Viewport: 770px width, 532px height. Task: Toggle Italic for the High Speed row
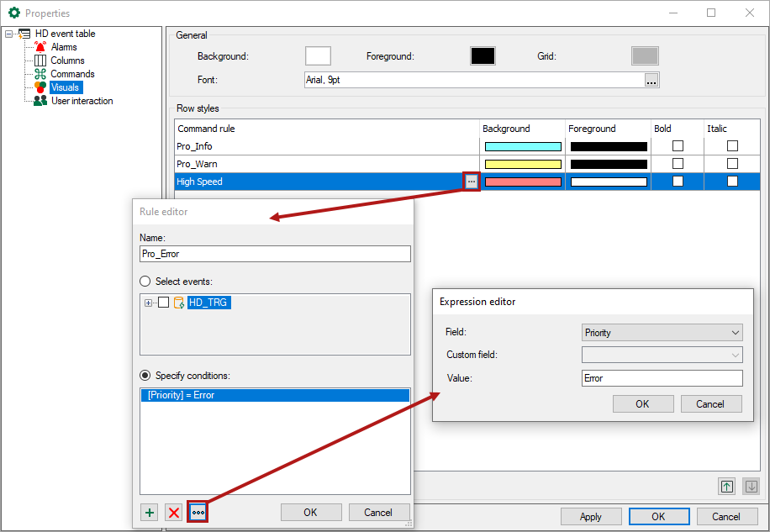[x=732, y=181]
